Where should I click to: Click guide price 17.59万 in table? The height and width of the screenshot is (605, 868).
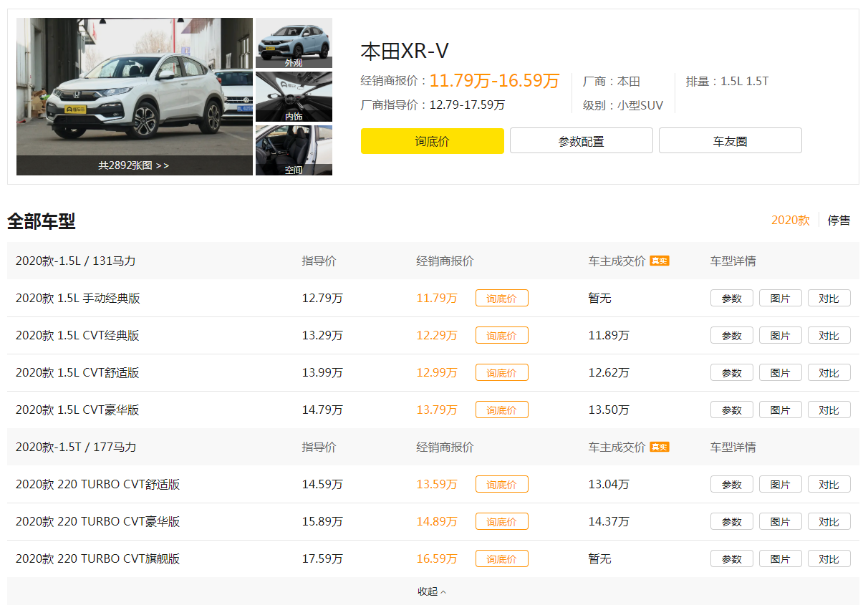pos(322,558)
